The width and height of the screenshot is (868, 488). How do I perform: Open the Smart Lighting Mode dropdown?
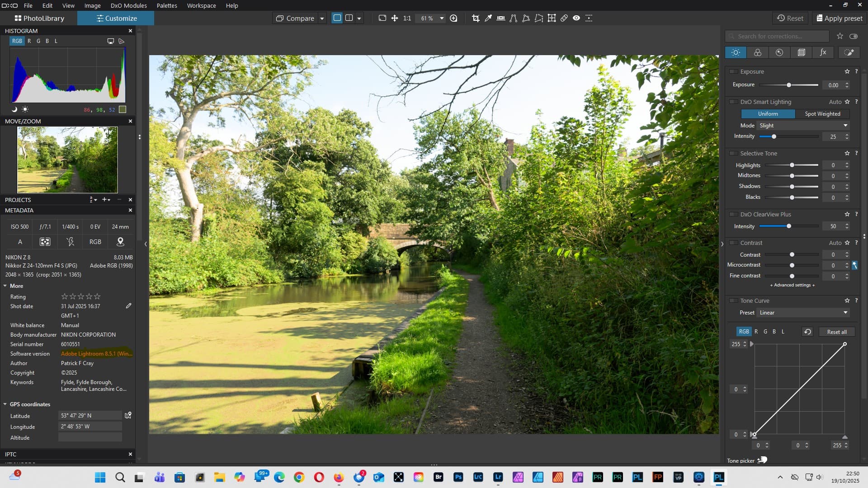coord(803,126)
